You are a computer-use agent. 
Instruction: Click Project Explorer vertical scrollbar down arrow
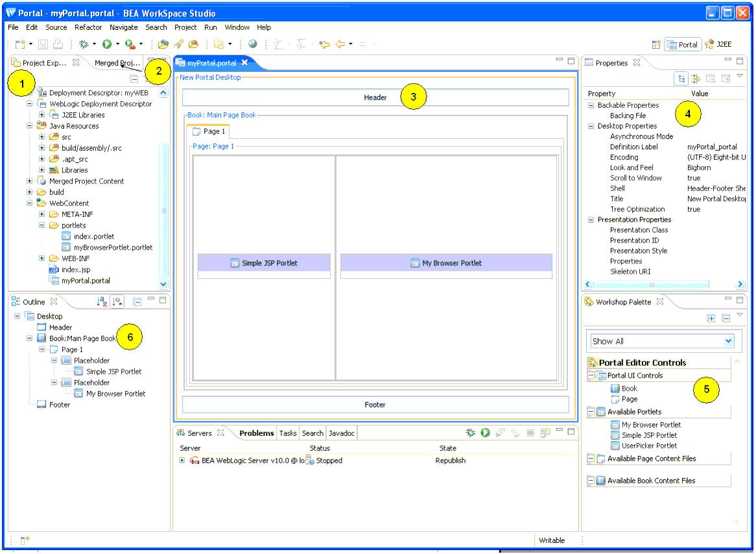tap(163, 284)
